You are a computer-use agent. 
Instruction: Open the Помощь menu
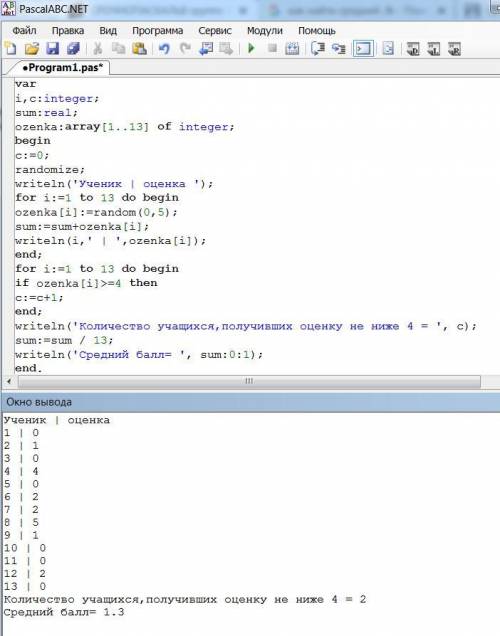(x=317, y=31)
